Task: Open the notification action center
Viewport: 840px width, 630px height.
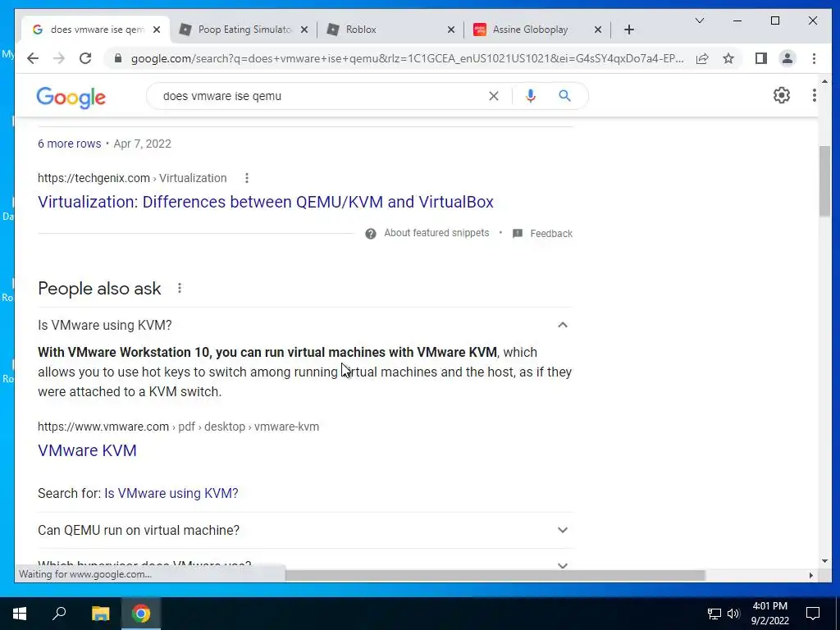Action: point(813,614)
